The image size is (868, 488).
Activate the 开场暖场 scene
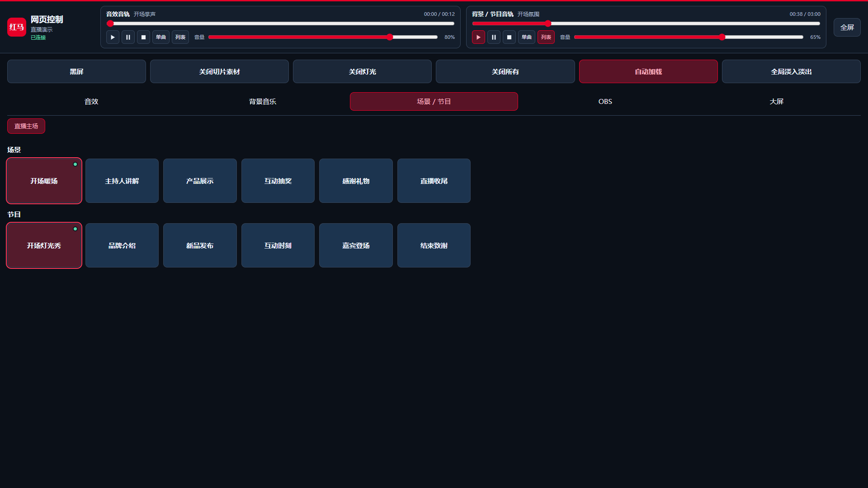click(44, 181)
